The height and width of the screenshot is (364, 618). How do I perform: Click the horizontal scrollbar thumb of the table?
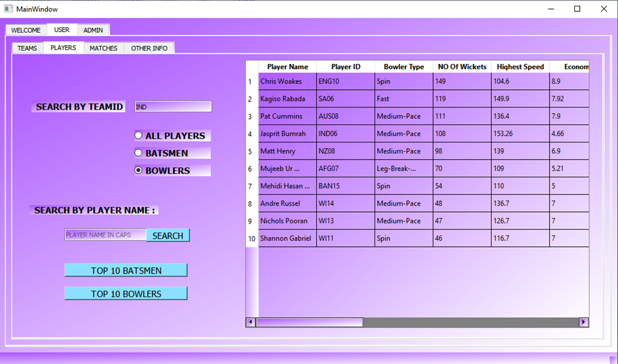309,322
